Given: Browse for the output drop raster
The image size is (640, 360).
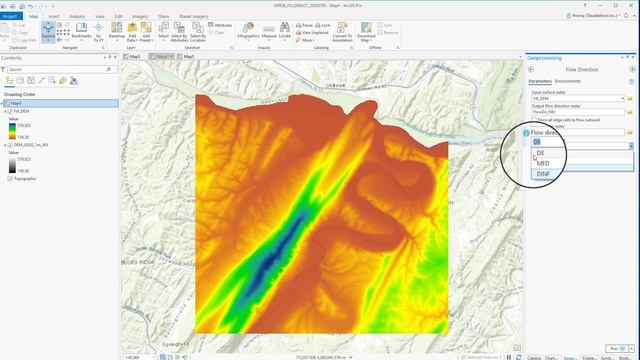Looking at the screenshot, I should [x=630, y=132].
